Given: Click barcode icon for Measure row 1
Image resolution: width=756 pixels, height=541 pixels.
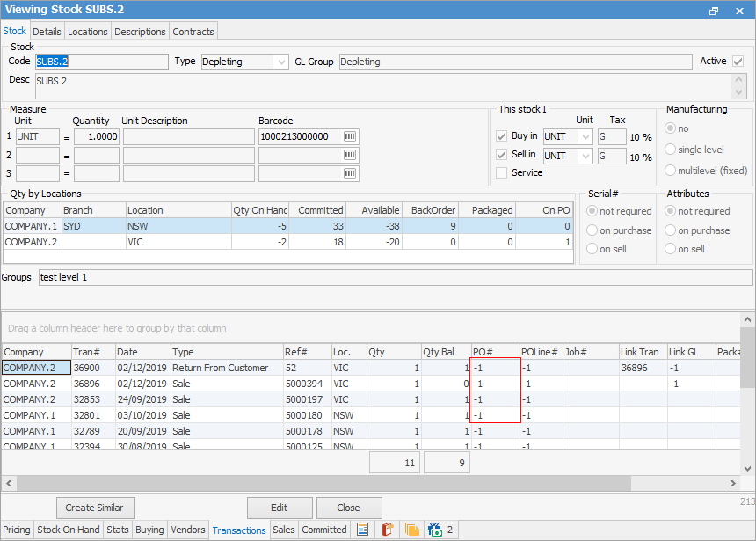Looking at the screenshot, I should [x=350, y=136].
